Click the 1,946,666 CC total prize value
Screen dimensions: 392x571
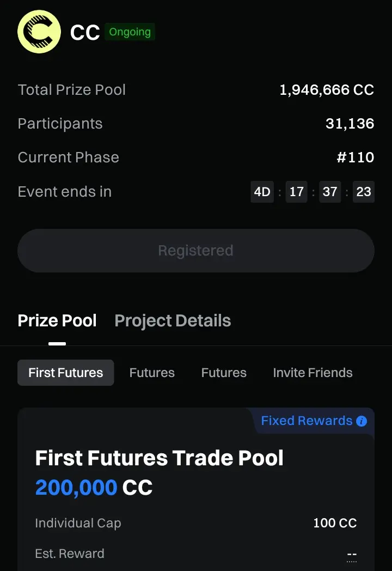tap(327, 90)
